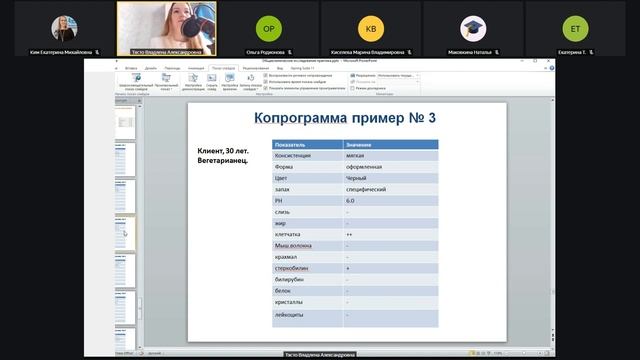
Task: Select graduation cap avatar of Маковкина Наталья
Action: point(473,29)
